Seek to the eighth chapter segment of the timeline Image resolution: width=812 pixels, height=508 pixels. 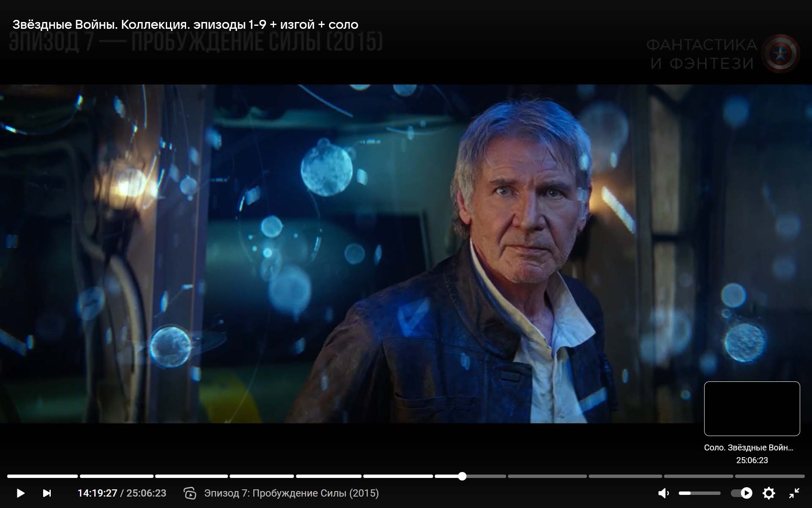click(x=547, y=476)
